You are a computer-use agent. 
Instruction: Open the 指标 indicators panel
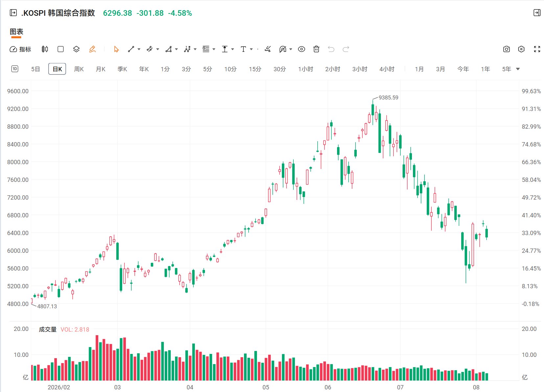click(20, 49)
